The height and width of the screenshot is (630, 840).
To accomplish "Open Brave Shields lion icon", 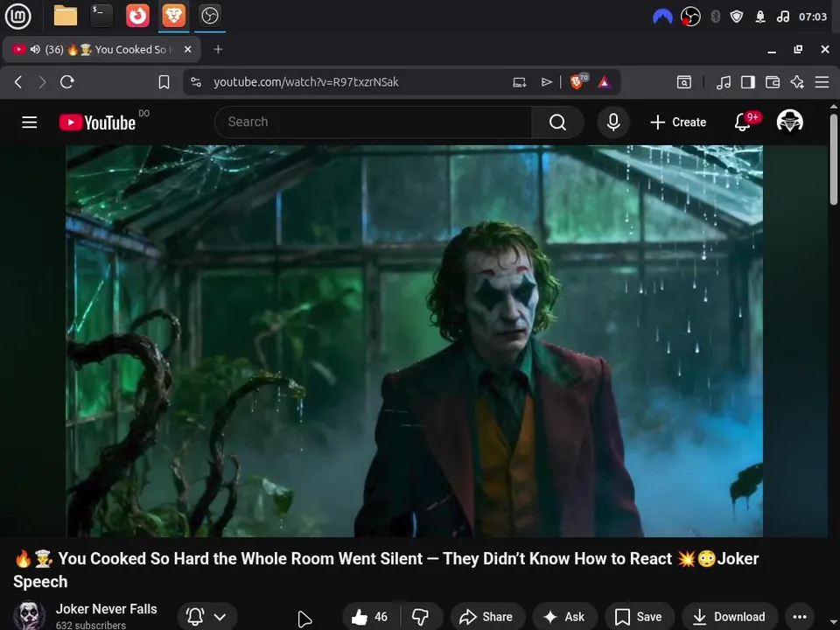I will 578,82.
